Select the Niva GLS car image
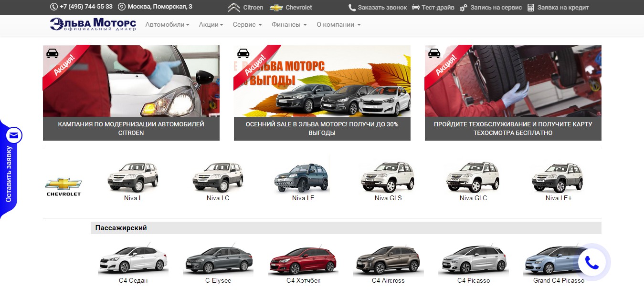Viewport: 644px width, 297px height. [388, 177]
